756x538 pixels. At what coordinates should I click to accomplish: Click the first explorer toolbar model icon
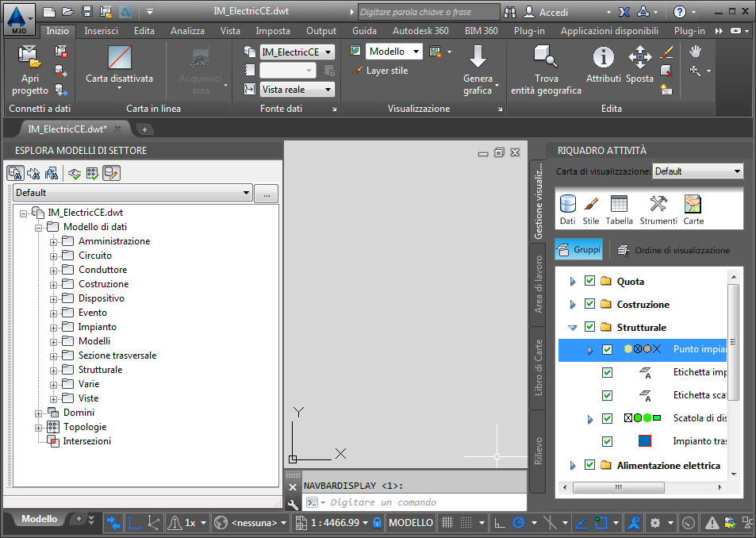15,173
